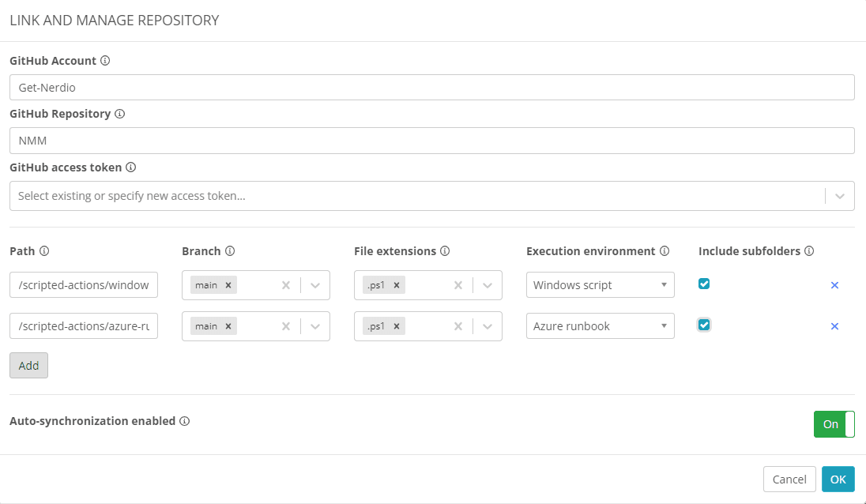This screenshot has height=504, width=866.
Task: Open the GitHub access token dropdown
Action: click(839, 196)
